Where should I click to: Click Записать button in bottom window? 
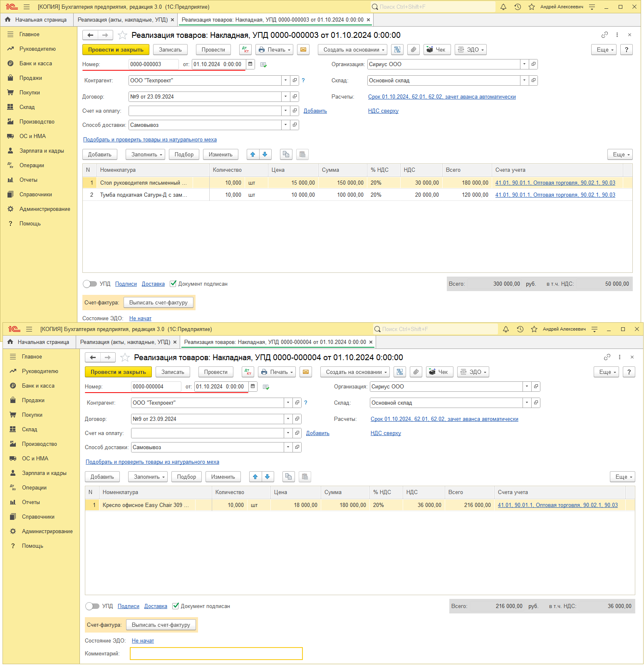173,372
